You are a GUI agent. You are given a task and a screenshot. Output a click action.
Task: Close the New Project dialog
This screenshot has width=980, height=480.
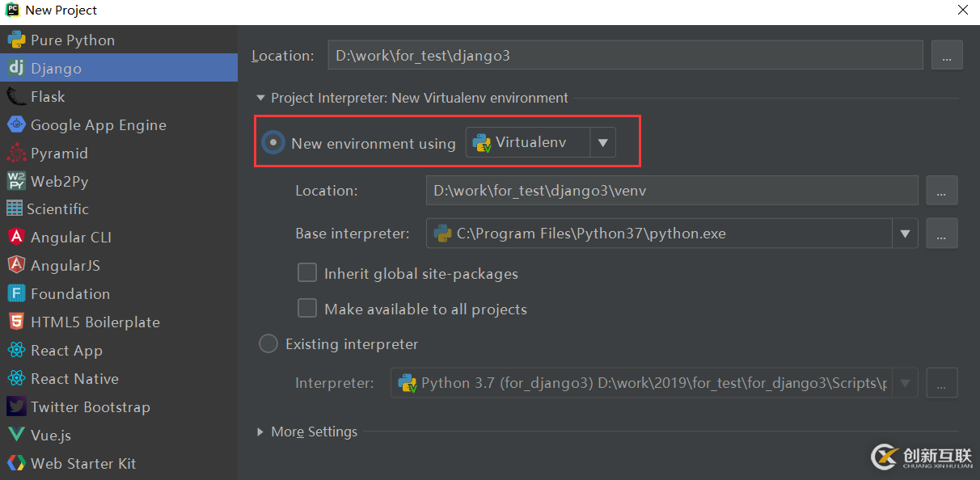point(962,11)
